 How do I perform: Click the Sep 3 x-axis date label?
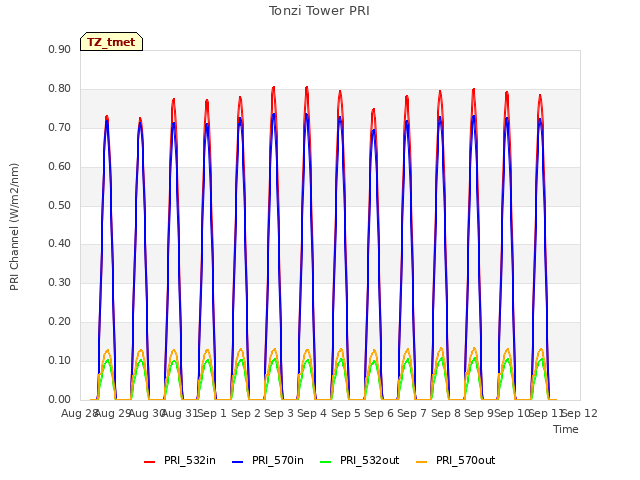pyautogui.click(x=279, y=413)
